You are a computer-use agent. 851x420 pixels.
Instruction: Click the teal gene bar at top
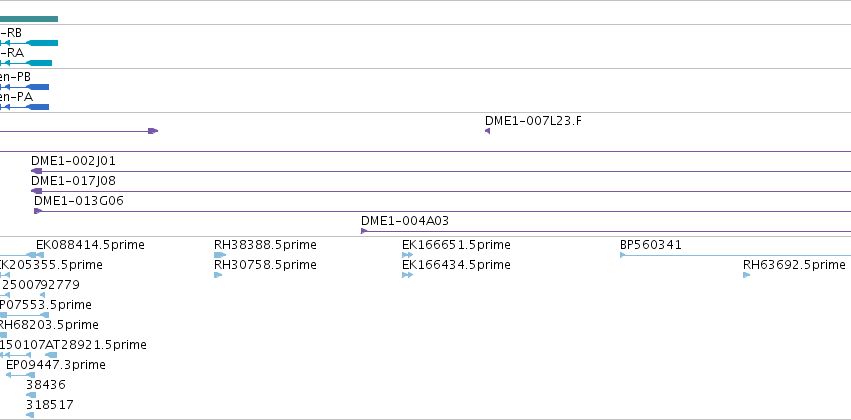[x=29, y=20]
